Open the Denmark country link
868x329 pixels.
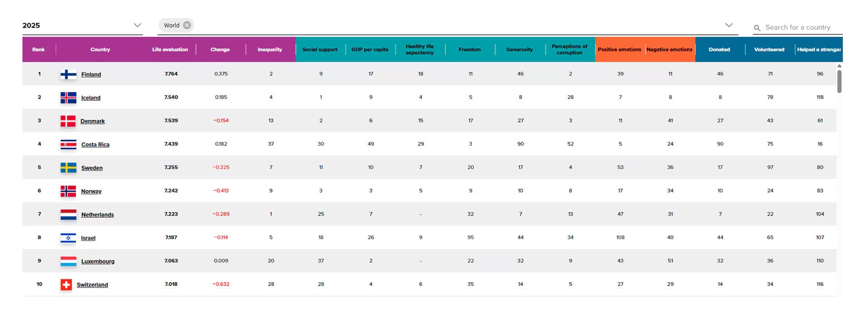tap(93, 121)
